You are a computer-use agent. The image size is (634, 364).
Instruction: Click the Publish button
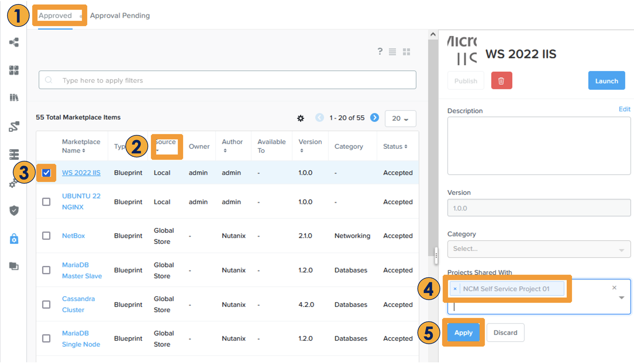tap(466, 81)
